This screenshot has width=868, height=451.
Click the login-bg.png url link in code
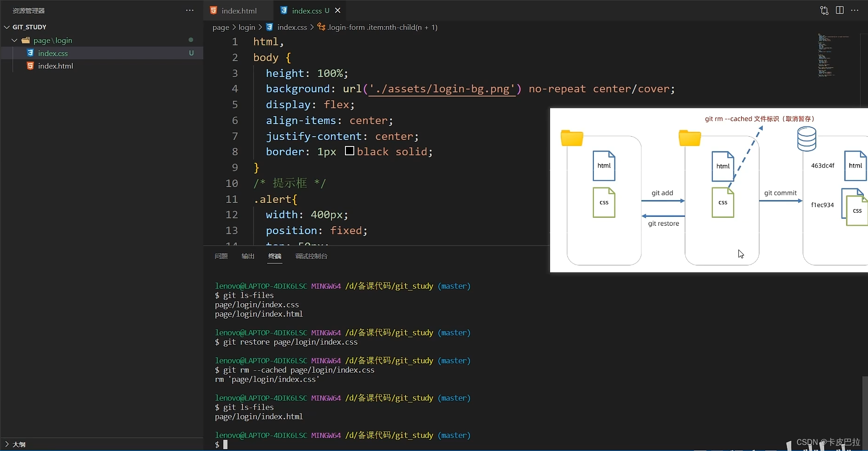click(442, 89)
